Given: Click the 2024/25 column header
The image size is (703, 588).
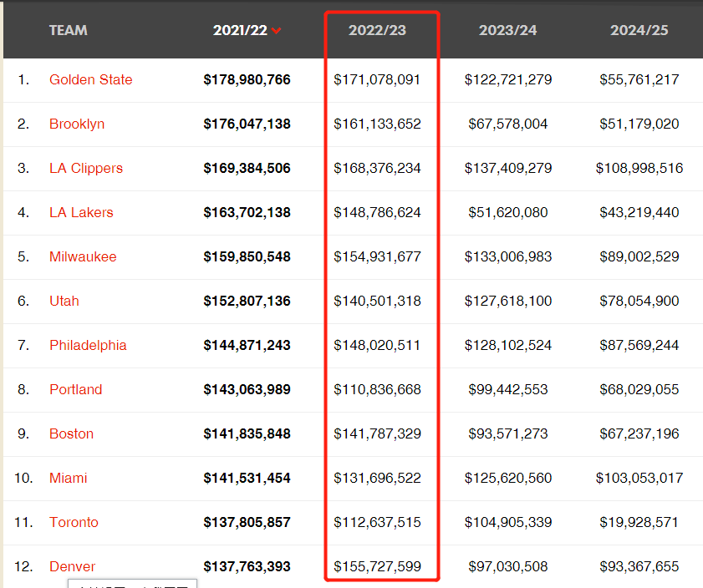Looking at the screenshot, I should 639,30.
